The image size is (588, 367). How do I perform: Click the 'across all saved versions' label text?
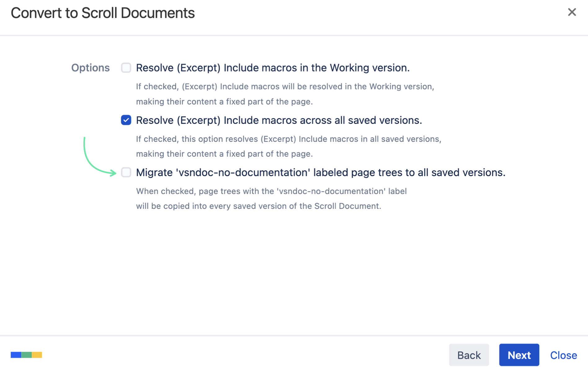[x=279, y=120]
